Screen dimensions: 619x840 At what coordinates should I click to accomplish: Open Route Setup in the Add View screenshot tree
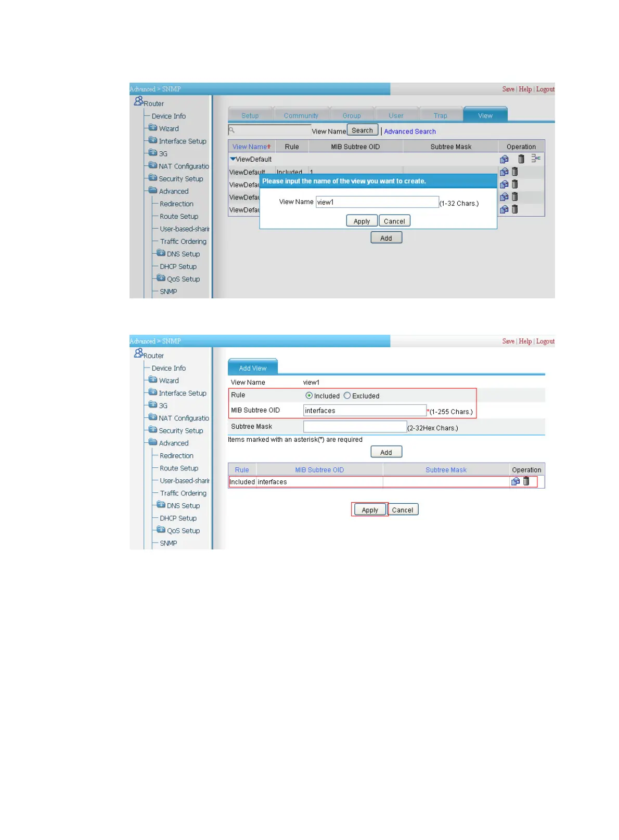pos(179,468)
